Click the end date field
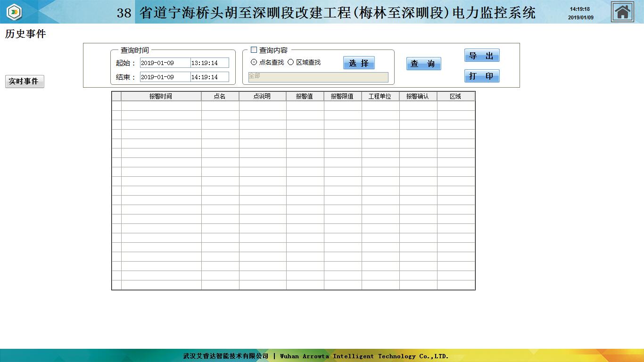 click(165, 77)
